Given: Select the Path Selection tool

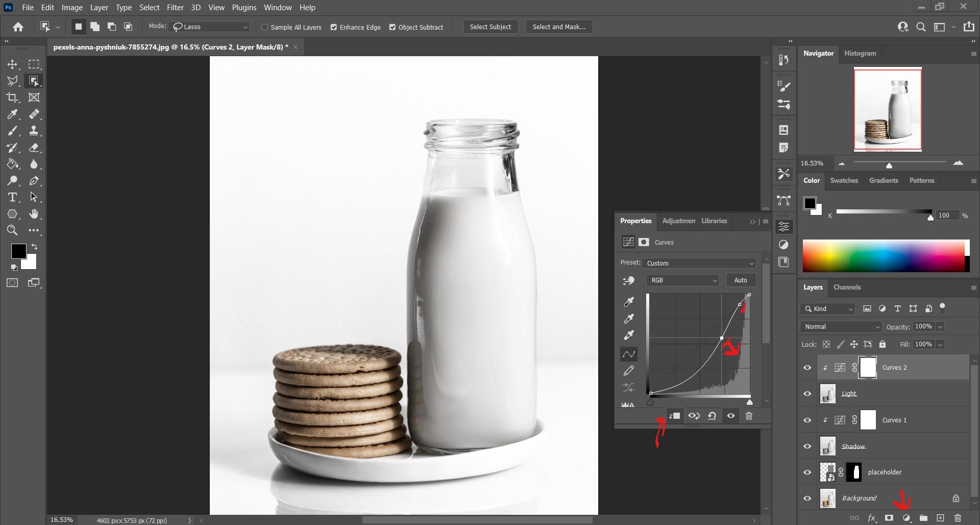Looking at the screenshot, I should point(34,197).
